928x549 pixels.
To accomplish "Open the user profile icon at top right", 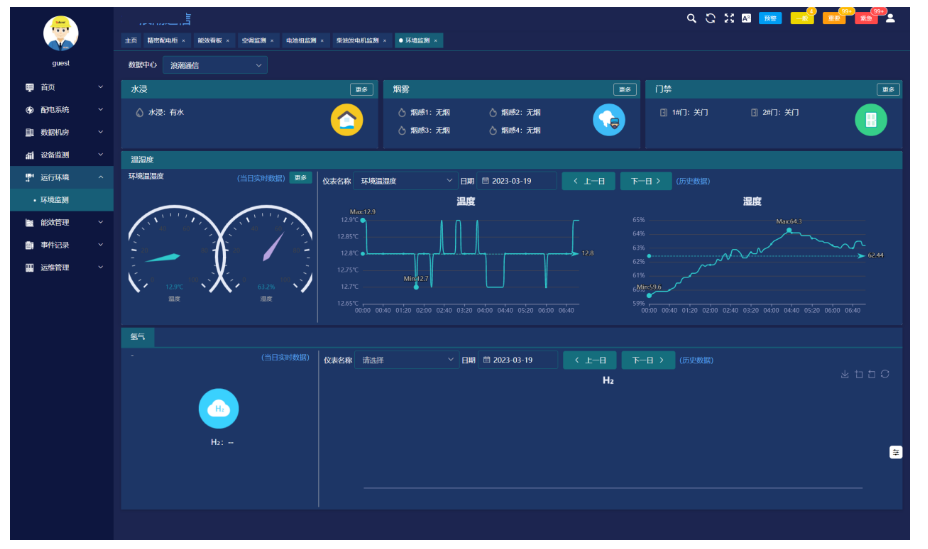I will pos(890,18).
